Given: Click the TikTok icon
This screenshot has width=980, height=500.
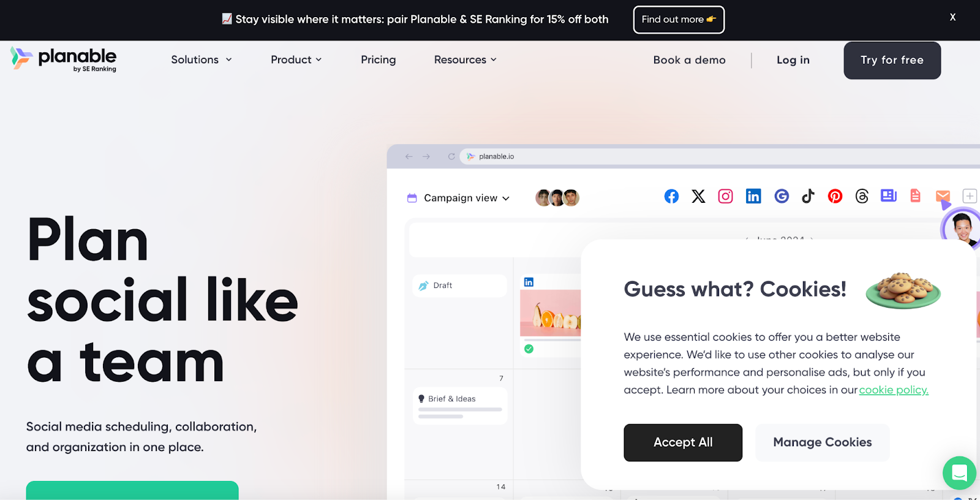Looking at the screenshot, I should (x=809, y=196).
